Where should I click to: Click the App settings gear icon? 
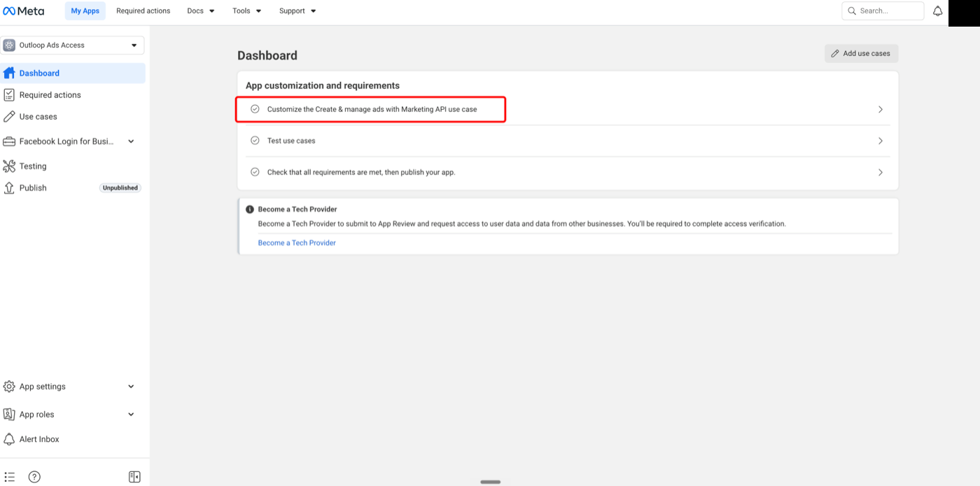9,387
